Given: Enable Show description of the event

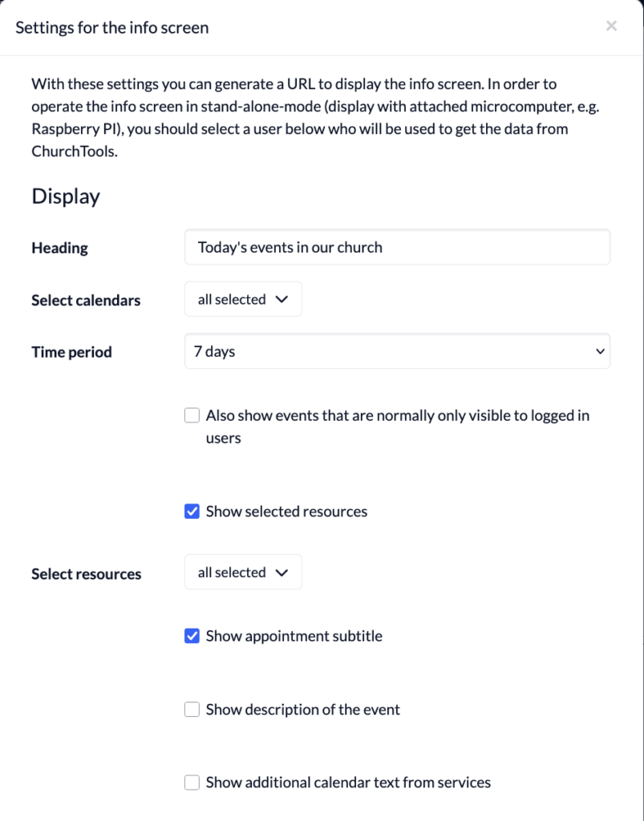Looking at the screenshot, I should (x=192, y=710).
